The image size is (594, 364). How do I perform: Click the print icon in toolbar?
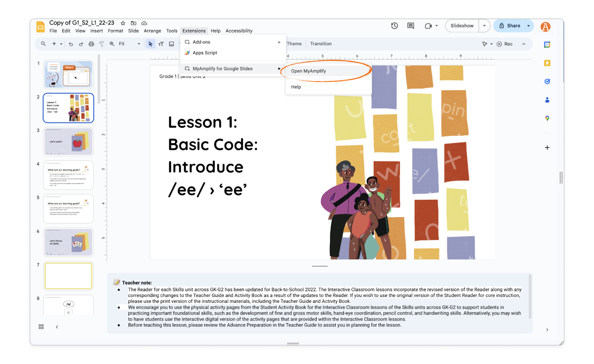coord(91,44)
